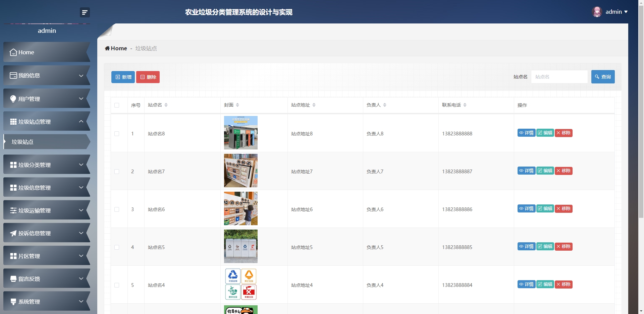Image resolution: width=644 pixels, height=314 pixels.
Task: Expand the 系统管理 section
Action: coord(47,301)
